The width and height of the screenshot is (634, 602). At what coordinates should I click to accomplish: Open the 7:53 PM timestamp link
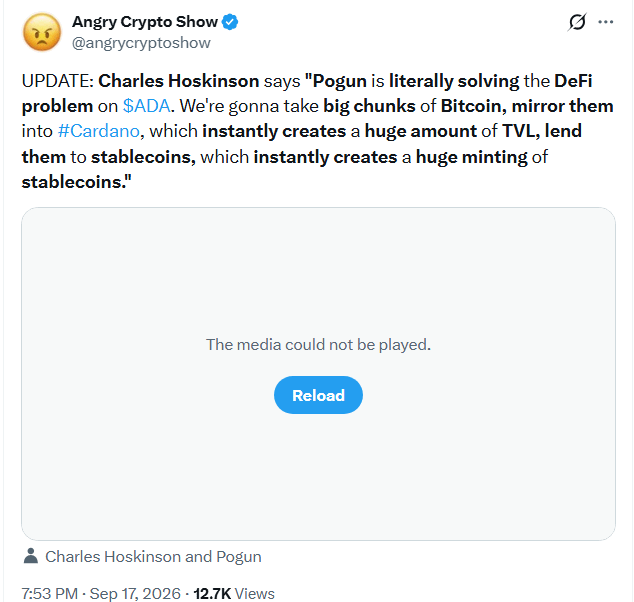coord(49,594)
